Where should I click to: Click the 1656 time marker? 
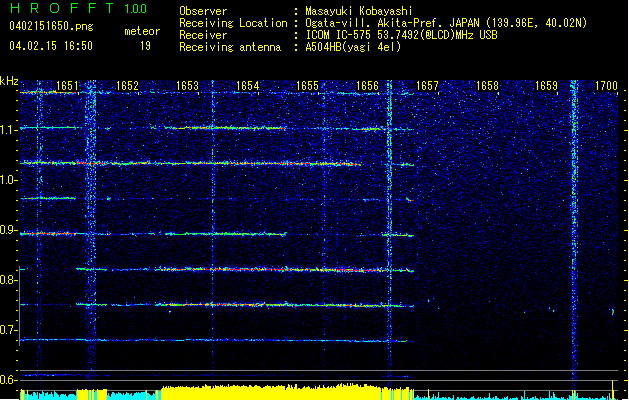(x=367, y=86)
